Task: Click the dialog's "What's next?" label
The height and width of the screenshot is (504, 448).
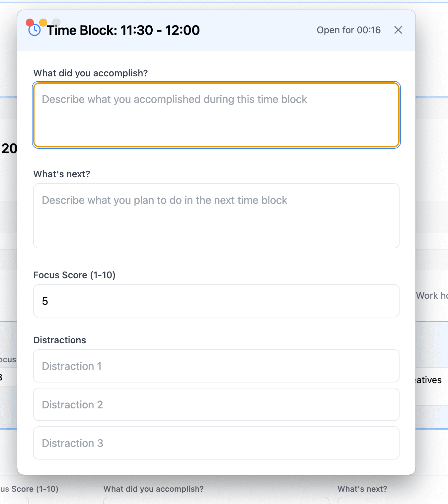Action: 62,174
